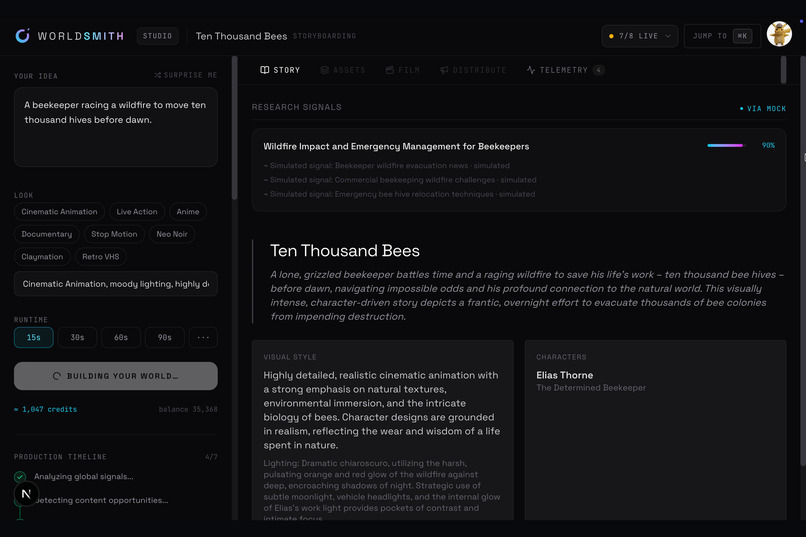
Task: Switch to the STORY tab
Action: (280, 70)
